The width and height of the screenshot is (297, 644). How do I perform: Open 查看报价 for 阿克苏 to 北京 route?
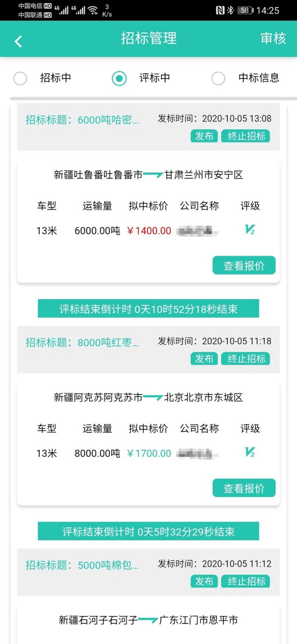[244, 488]
